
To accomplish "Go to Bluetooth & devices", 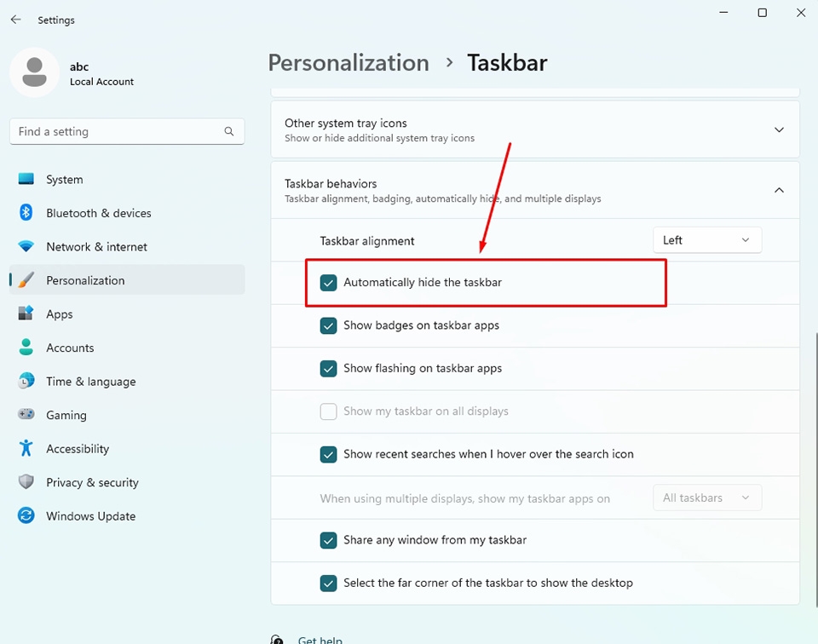I will 127,213.
